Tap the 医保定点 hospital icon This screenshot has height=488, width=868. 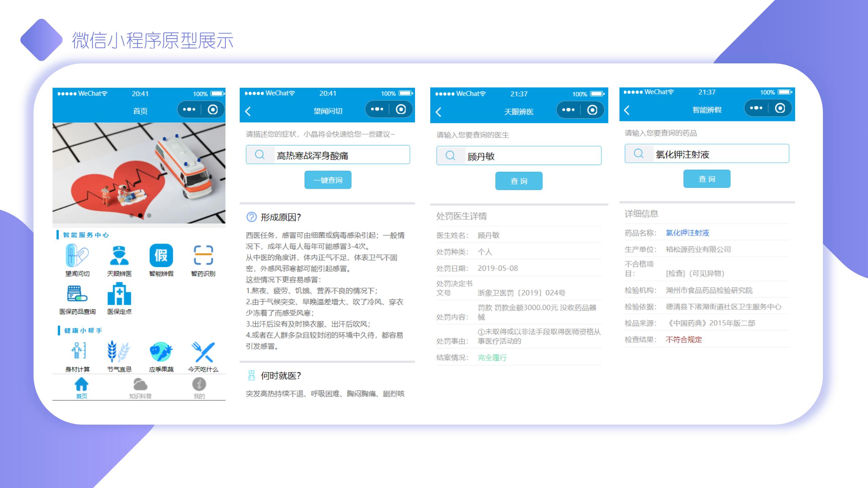click(x=119, y=294)
